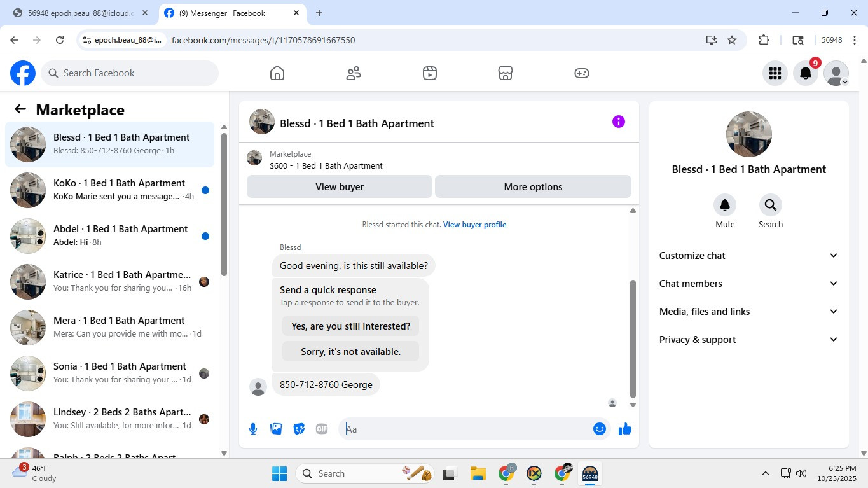Open Katrice 1 Bed 1 Bath conversation
The image size is (868, 488).
110,282
